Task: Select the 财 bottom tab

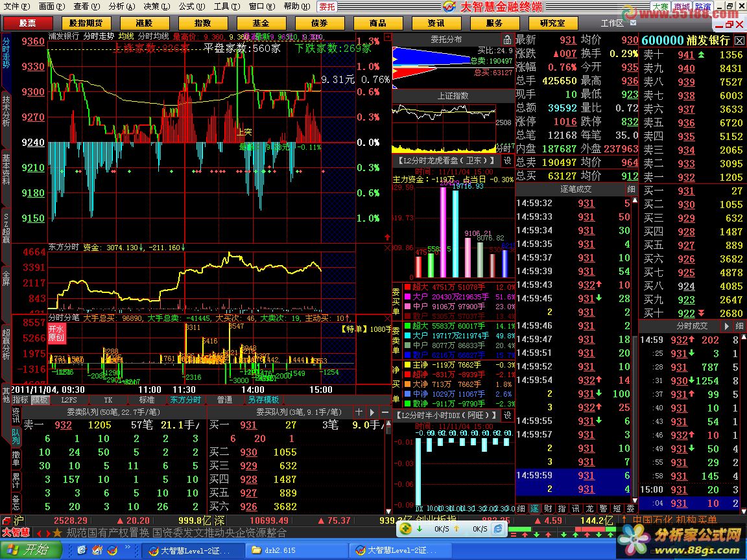Action: click(x=549, y=509)
